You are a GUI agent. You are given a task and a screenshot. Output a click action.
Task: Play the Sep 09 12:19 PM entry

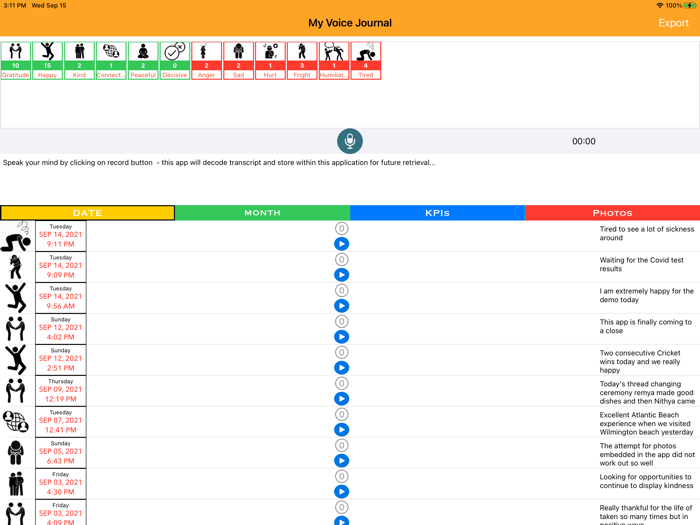[342, 399]
